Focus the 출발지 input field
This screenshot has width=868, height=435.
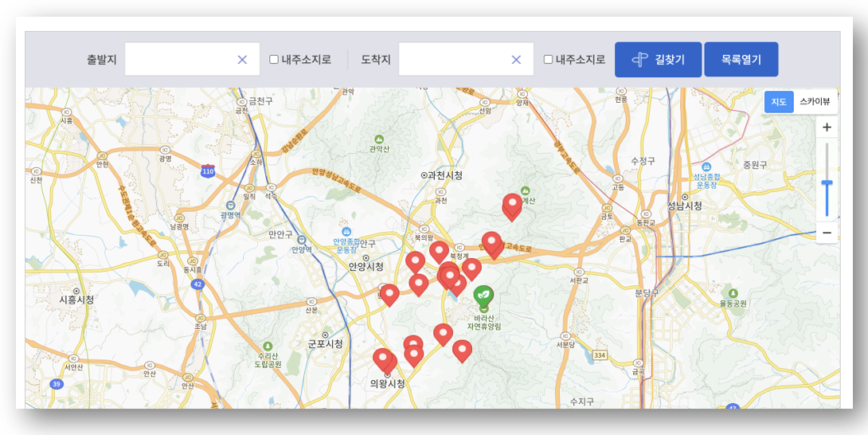tap(192, 59)
